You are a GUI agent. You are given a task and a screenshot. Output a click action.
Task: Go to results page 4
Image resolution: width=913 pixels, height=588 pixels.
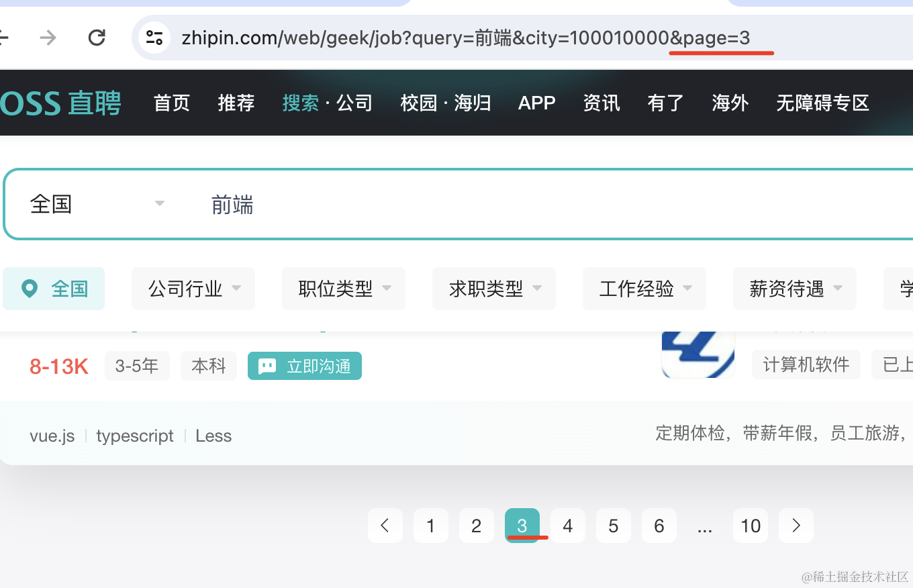(568, 526)
